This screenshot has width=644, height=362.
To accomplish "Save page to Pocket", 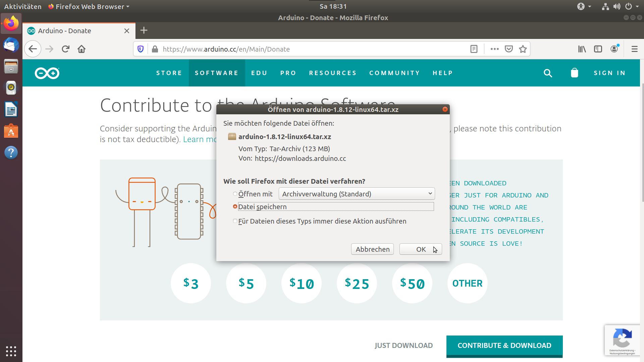I will pos(509,49).
